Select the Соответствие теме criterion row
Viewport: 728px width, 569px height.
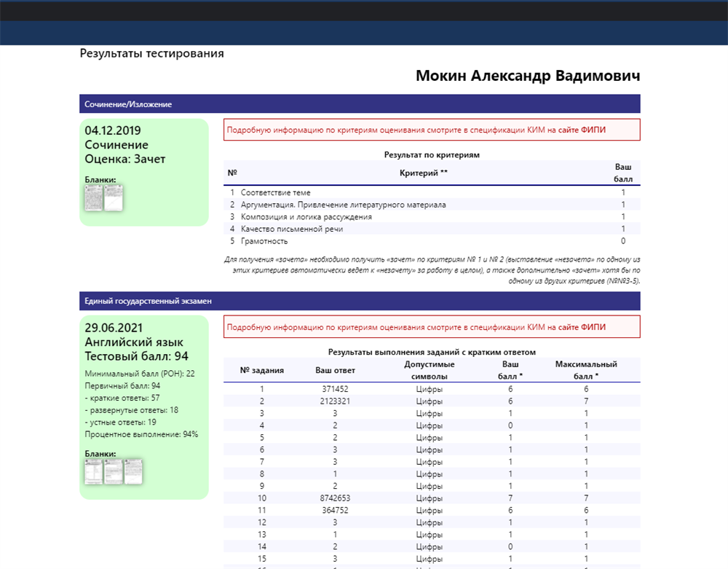(x=432, y=192)
